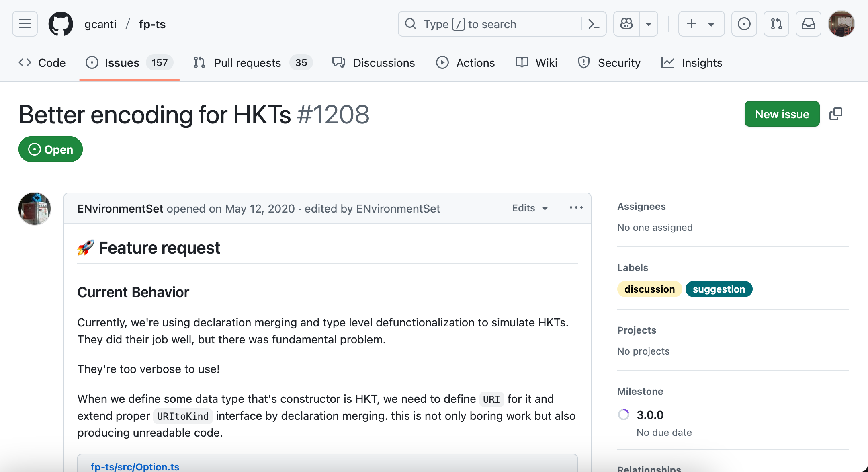This screenshot has height=472, width=868.
Task: Open the 3.0.0 milestone link
Action: click(650, 415)
